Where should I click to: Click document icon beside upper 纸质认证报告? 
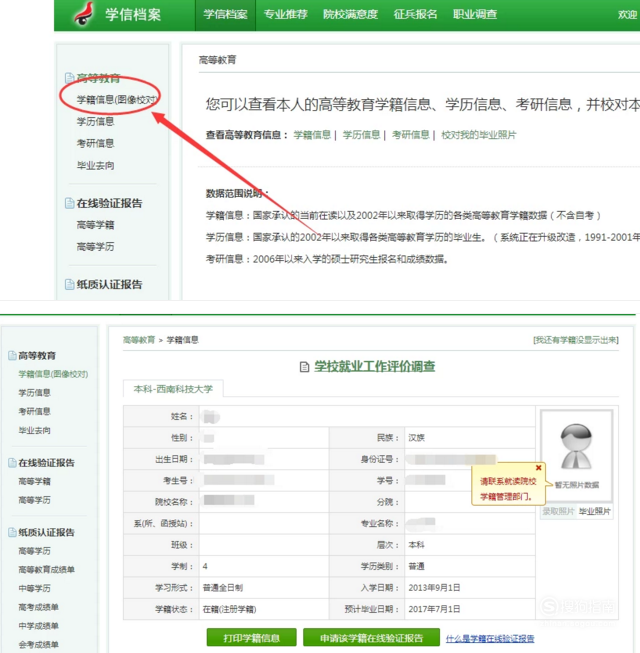click(x=69, y=284)
